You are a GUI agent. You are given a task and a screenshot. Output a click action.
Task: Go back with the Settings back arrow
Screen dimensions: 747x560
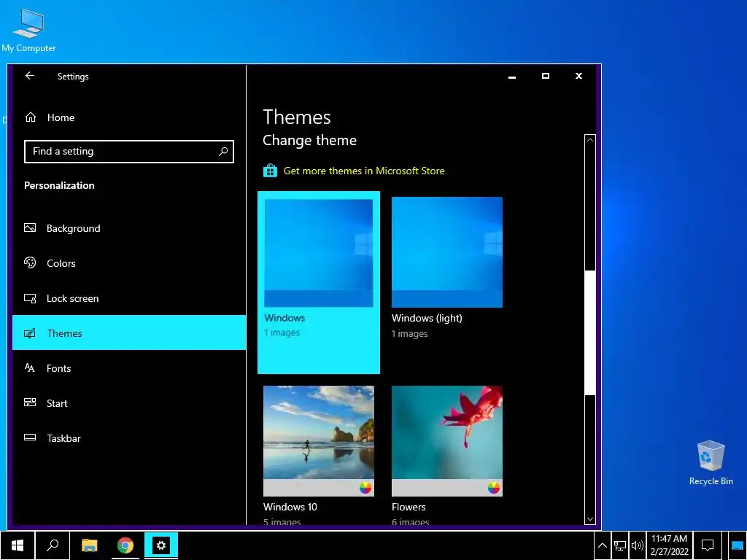[x=29, y=76]
